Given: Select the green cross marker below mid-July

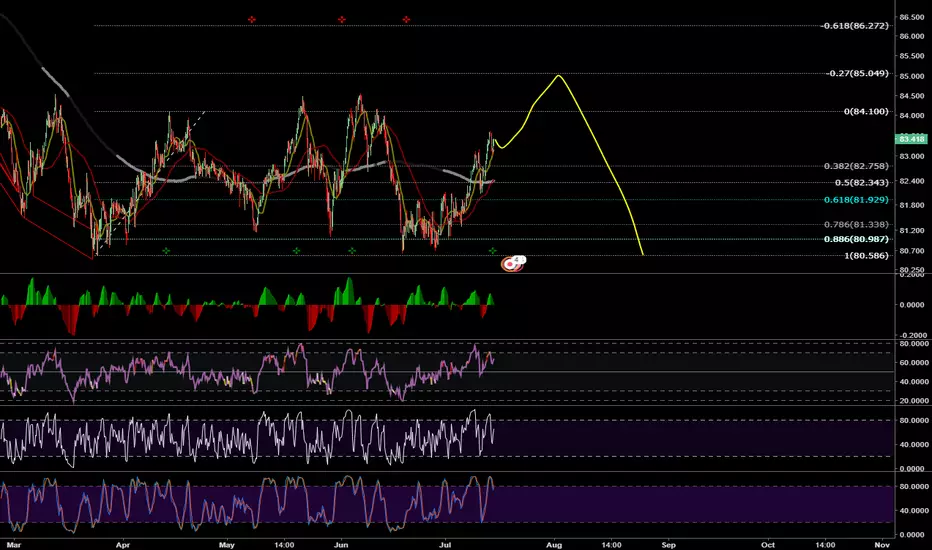Looking at the screenshot, I should [492, 251].
